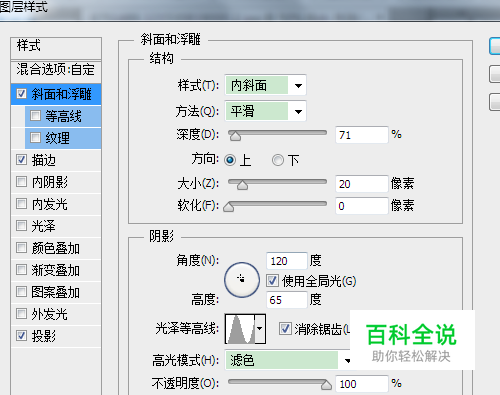Viewport: 500px width, 395px height.
Task: Open 混合选项:自定 in the style list
Action: [56, 72]
